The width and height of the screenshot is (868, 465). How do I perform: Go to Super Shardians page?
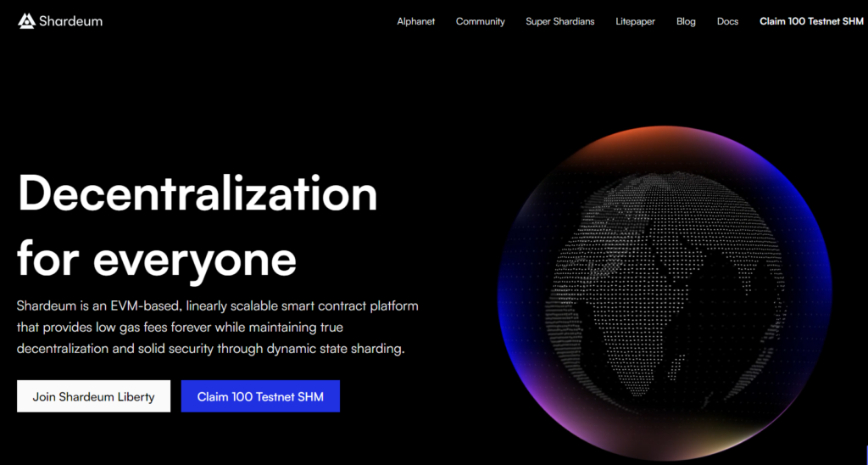559,21
